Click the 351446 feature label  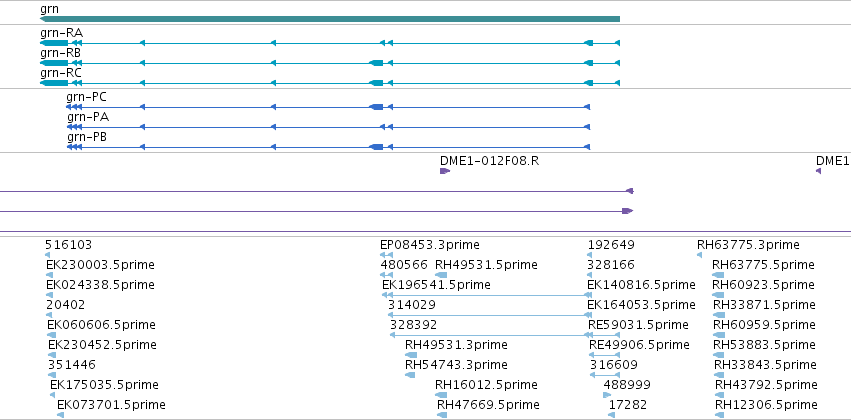click(x=72, y=365)
